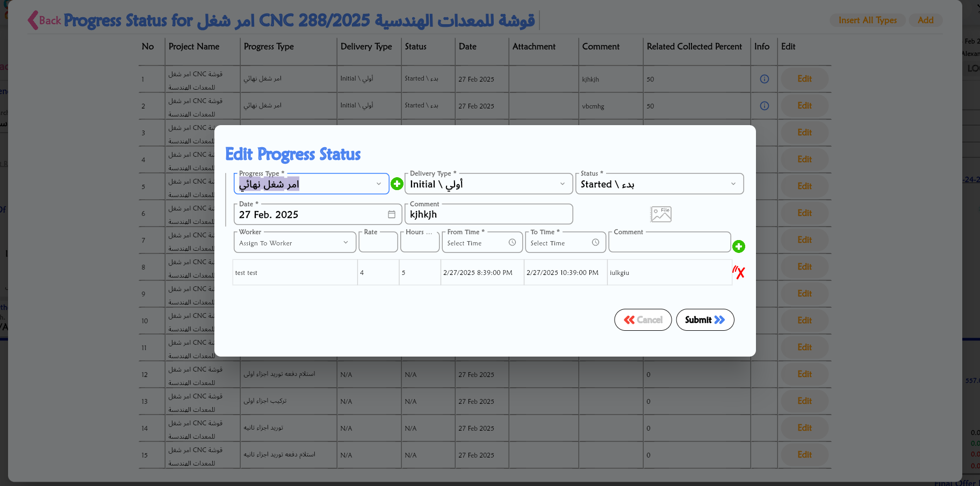Open the Delivery Type dropdown
Viewport: 980px width, 486px height.
coord(562,184)
